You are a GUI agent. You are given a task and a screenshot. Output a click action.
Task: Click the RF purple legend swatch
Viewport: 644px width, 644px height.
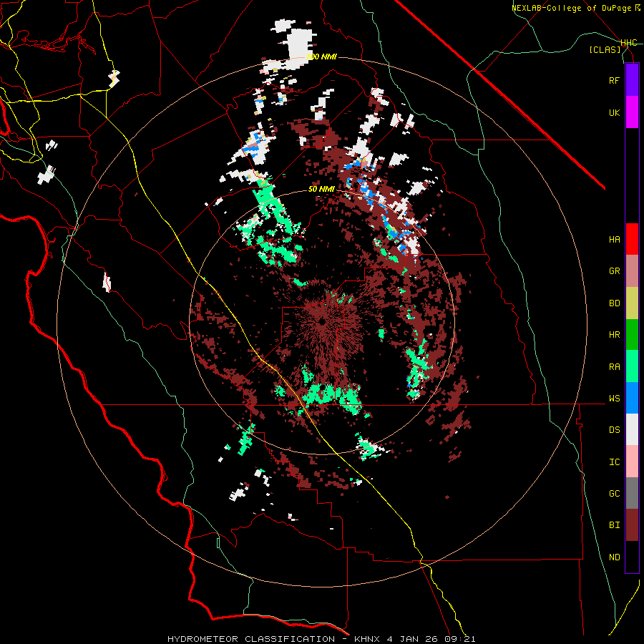coord(632,80)
